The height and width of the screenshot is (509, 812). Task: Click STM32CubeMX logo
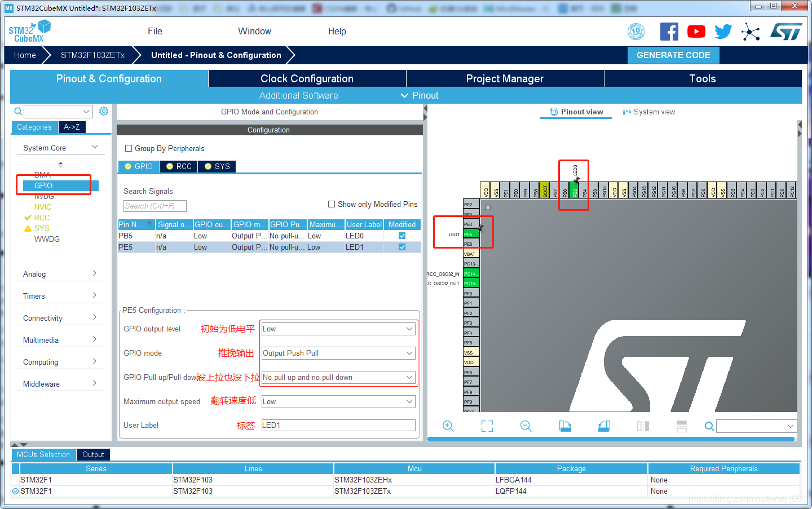pyautogui.click(x=29, y=31)
